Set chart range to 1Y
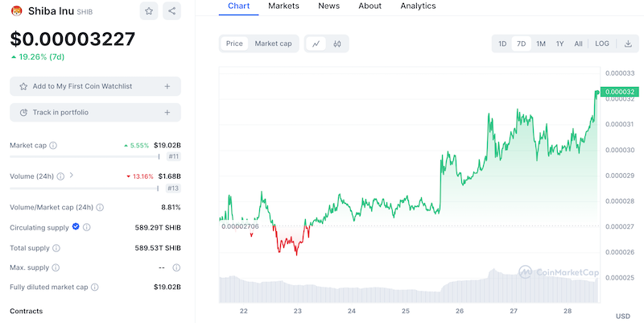 (559, 43)
